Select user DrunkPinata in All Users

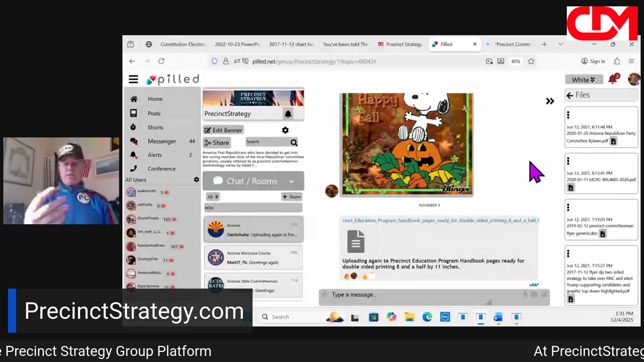coord(147,219)
